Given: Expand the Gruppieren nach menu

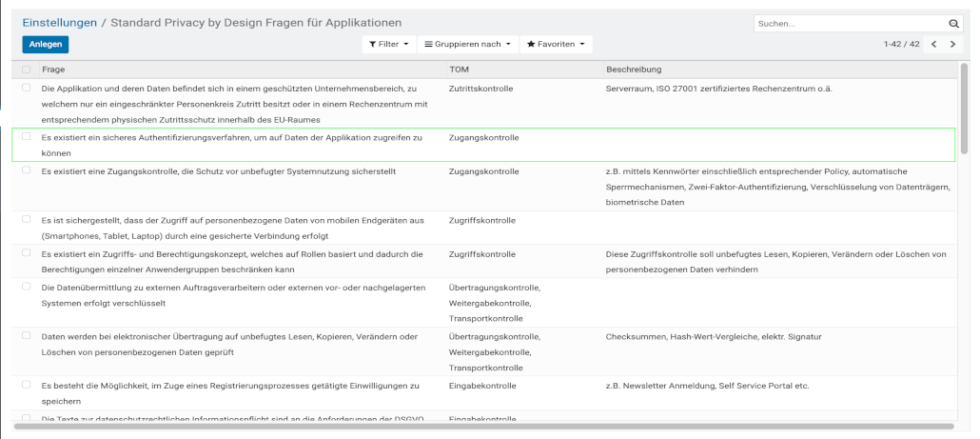Looking at the screenshot, I should (x=467, y=45).
